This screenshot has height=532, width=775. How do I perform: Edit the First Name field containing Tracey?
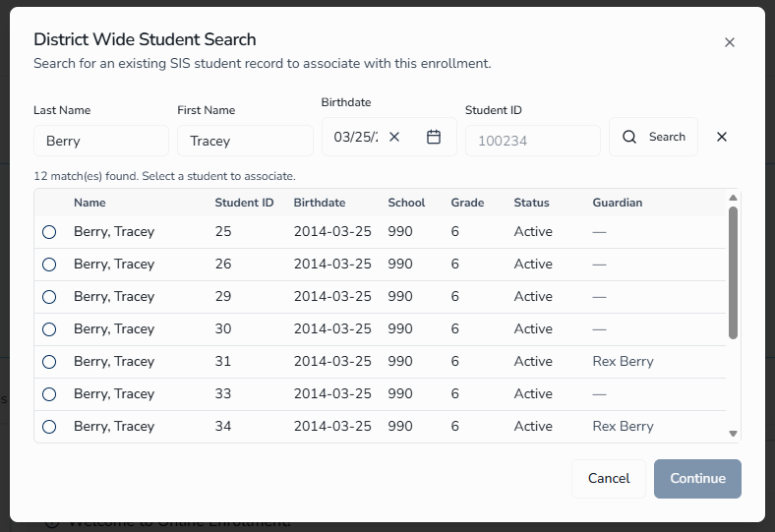245,141
